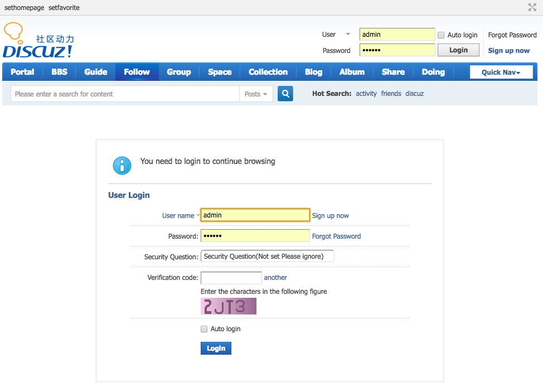Click Sign up now beside User name
This screenshot has height=392, width=543.
pyautogui.click(x=331, y=216)
